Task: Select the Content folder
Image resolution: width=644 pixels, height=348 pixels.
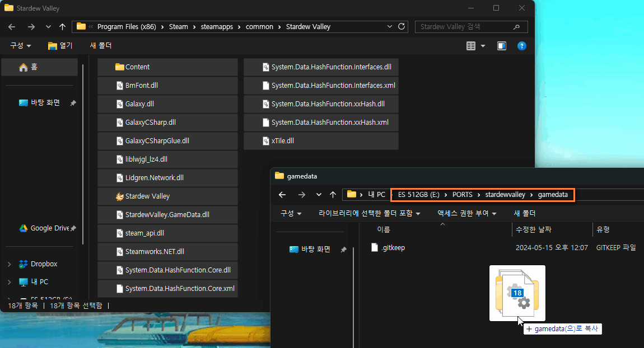Action: (x=167, y=67)
